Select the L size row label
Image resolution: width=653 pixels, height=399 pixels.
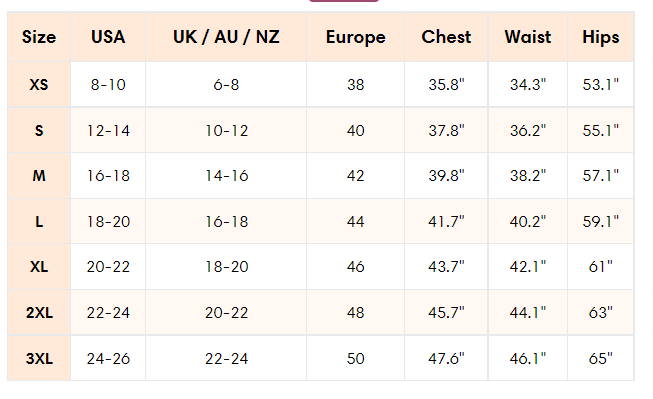(x=39, y=222)
